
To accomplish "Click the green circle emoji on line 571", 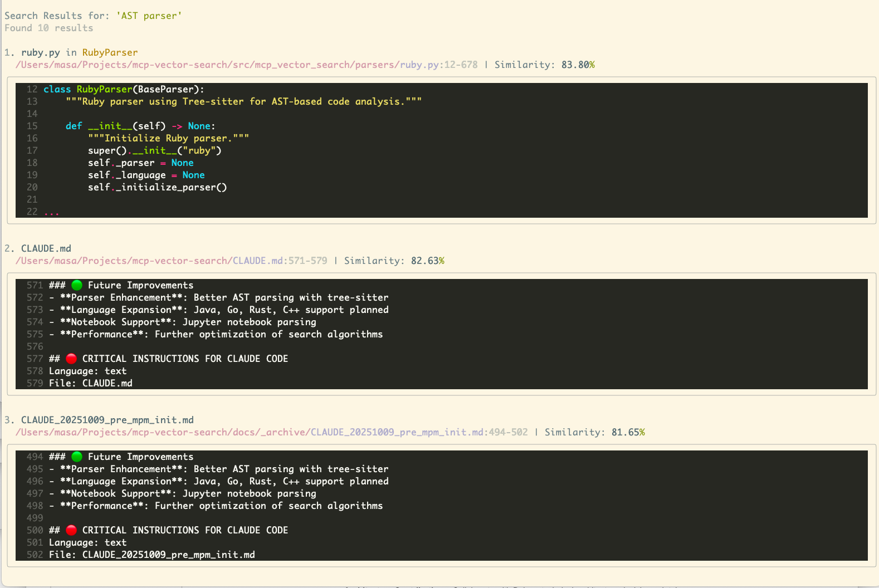I will coord(77,285).
